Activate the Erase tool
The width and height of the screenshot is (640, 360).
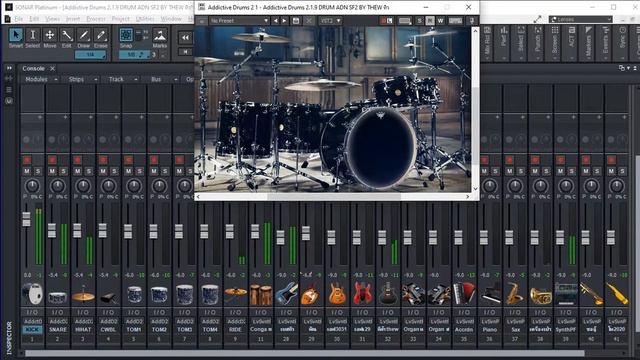click(100, 35)
